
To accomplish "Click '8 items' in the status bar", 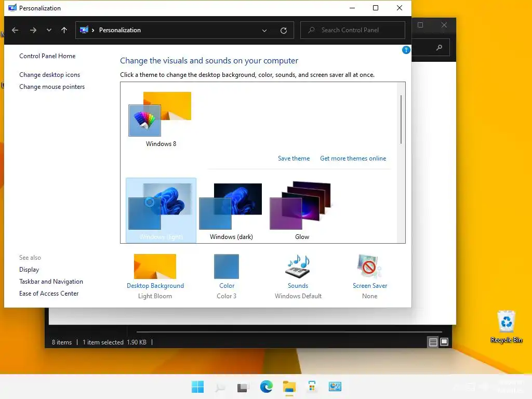I will [62, 342].
